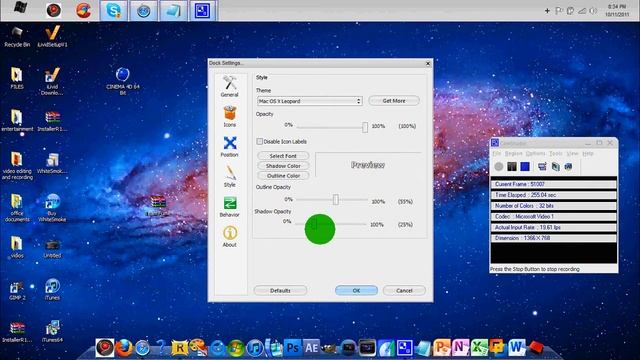Click the pause button in CamStudio
Screen dimensions: 640x360
click(x=512, y=167)
